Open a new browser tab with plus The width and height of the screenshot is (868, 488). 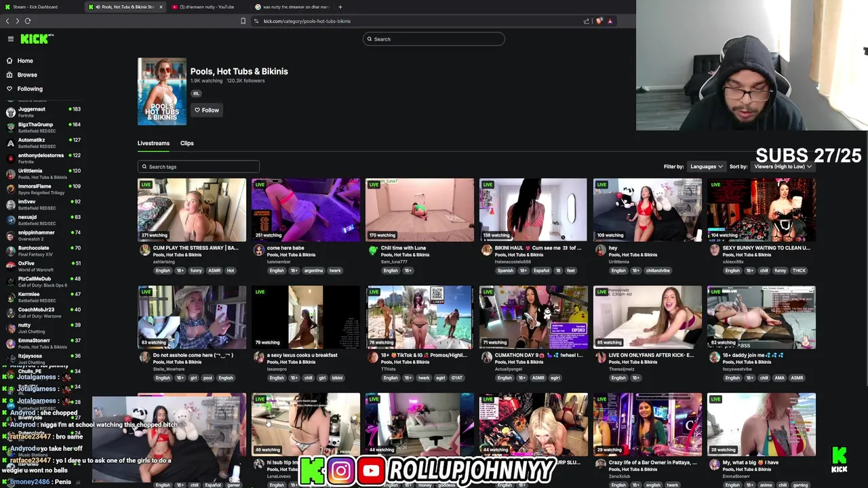(x=340, y=7)
